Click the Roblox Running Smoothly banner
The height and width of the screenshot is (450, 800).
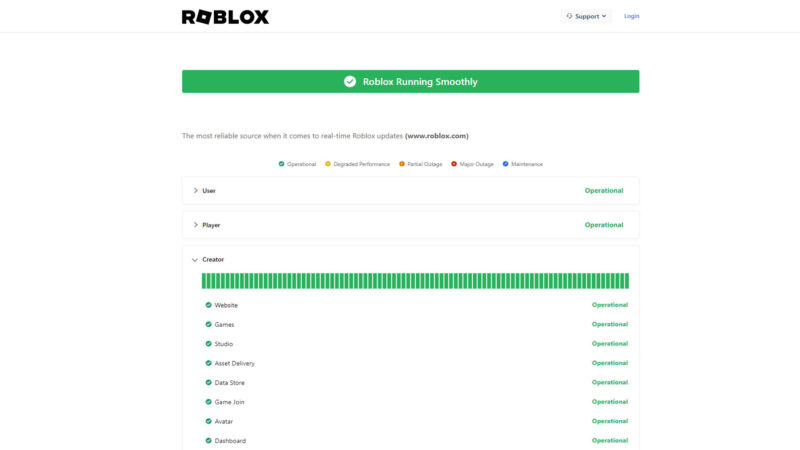click(x=410, y=82)
